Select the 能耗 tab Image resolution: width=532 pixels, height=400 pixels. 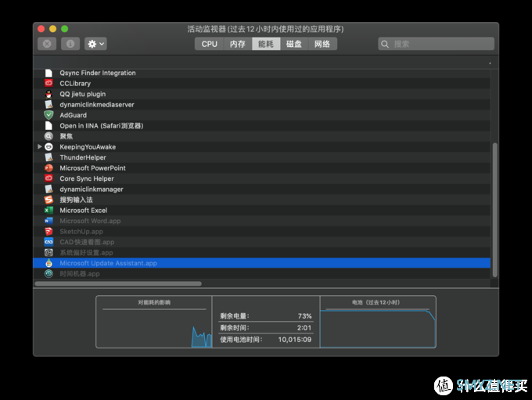266,44
